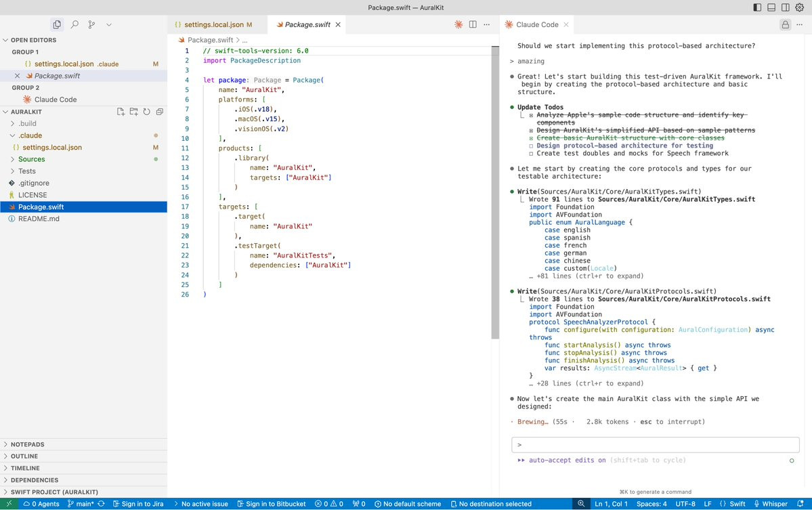
Task: Open the Source Control view icon
Action: click(91, 24)
